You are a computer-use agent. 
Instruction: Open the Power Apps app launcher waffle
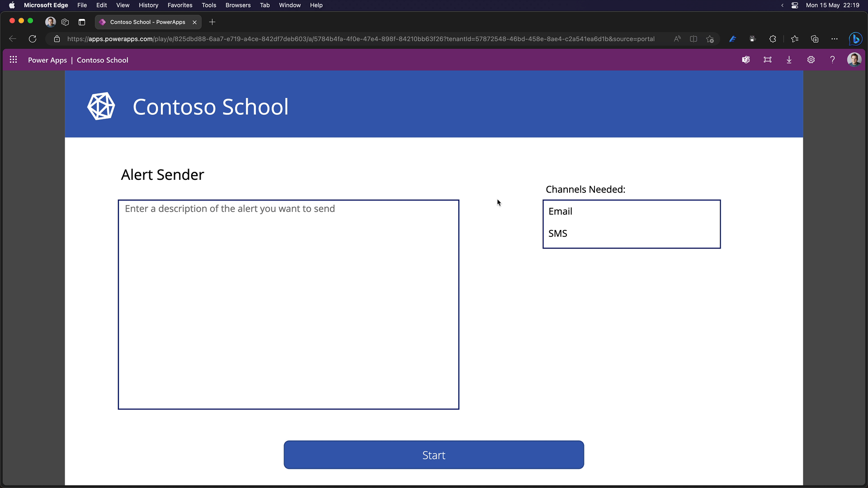(x=13, y=60)
